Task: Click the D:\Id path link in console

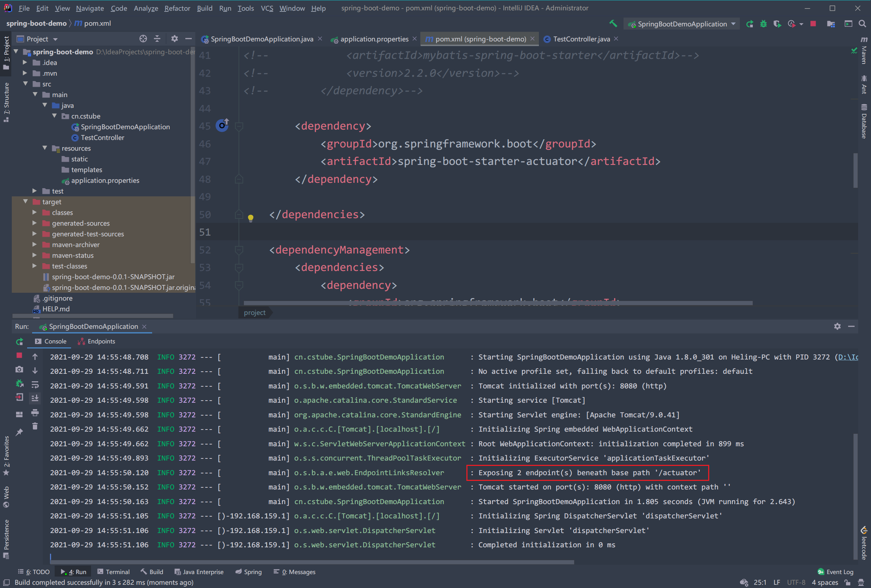Action: click(x=848, y=357)
